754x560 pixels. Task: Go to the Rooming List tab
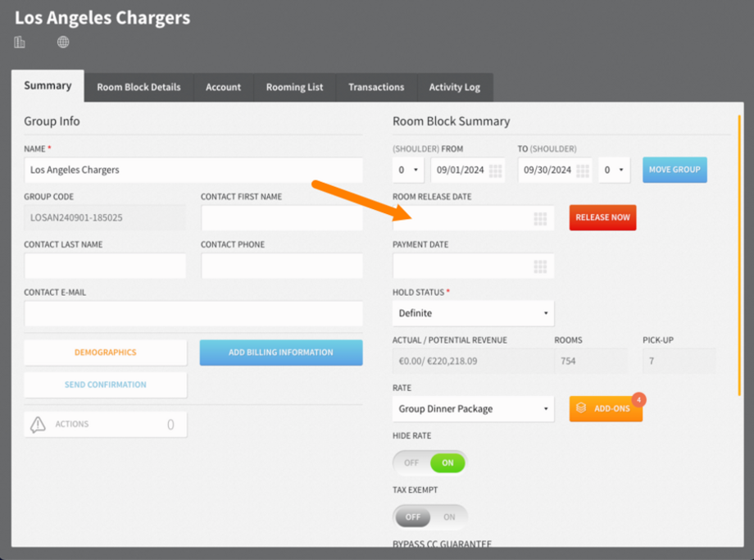tap(295, 88)
